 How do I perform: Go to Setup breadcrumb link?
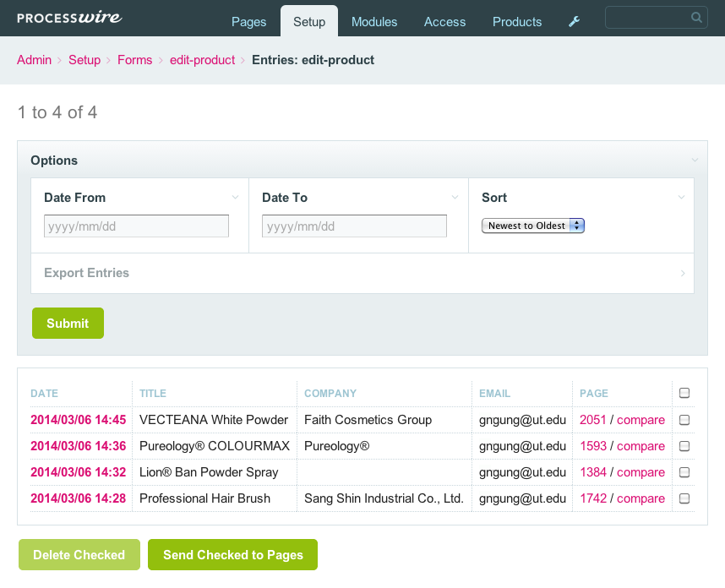point(84,60)
